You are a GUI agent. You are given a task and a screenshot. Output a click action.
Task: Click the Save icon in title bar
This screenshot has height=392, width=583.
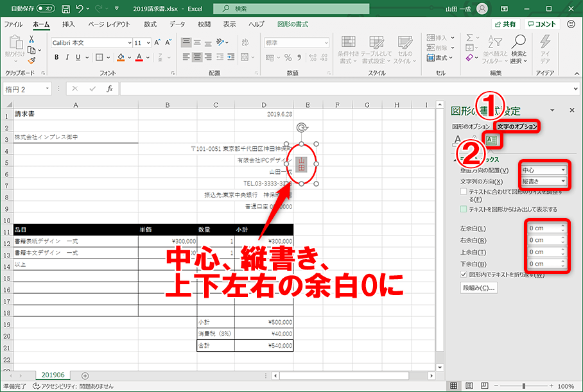tap(65, 8)
